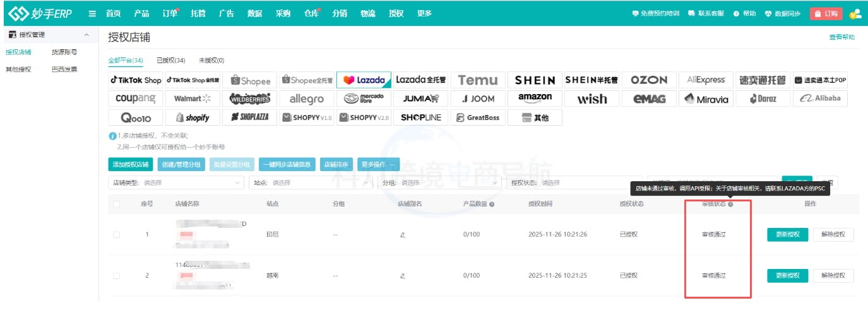Expand the 更多操作 dropdown button
Viewport: 868px width, 334px height.
379,164
